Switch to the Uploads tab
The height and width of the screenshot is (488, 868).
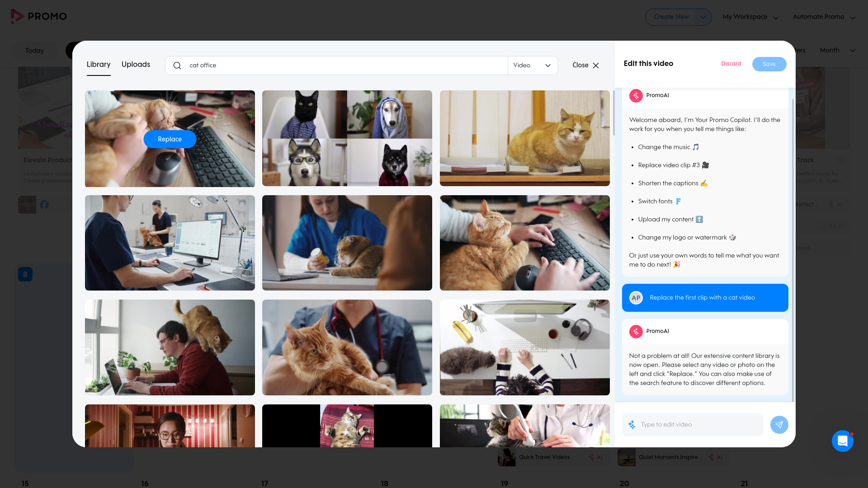coord(136,65)
